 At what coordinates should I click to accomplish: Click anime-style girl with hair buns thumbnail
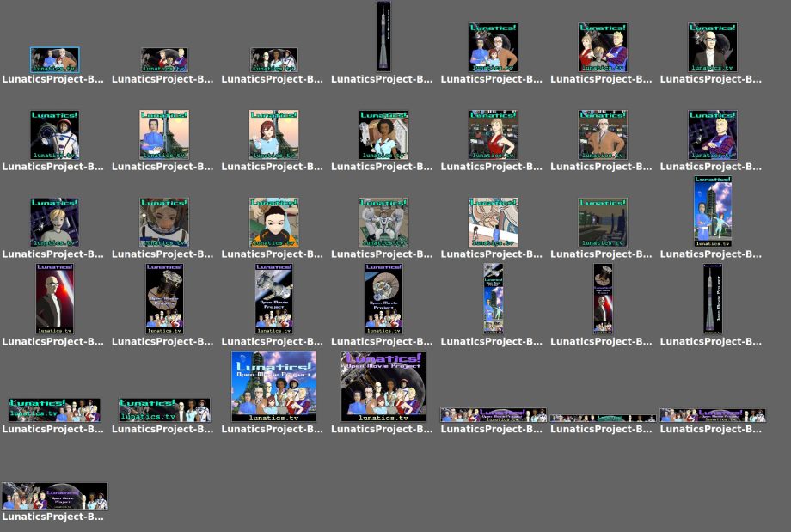coord(273,223)
